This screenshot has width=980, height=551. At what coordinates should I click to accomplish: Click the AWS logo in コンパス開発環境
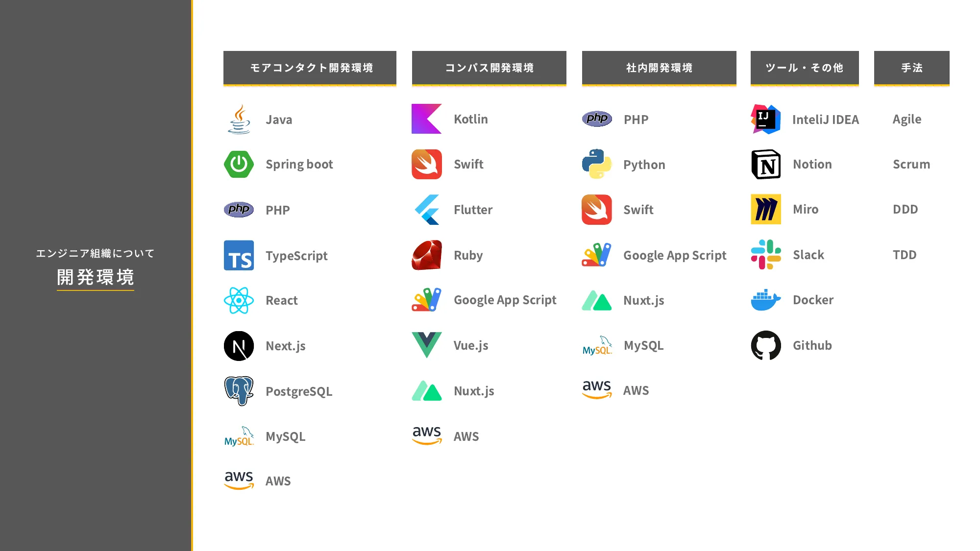(426, 436)
